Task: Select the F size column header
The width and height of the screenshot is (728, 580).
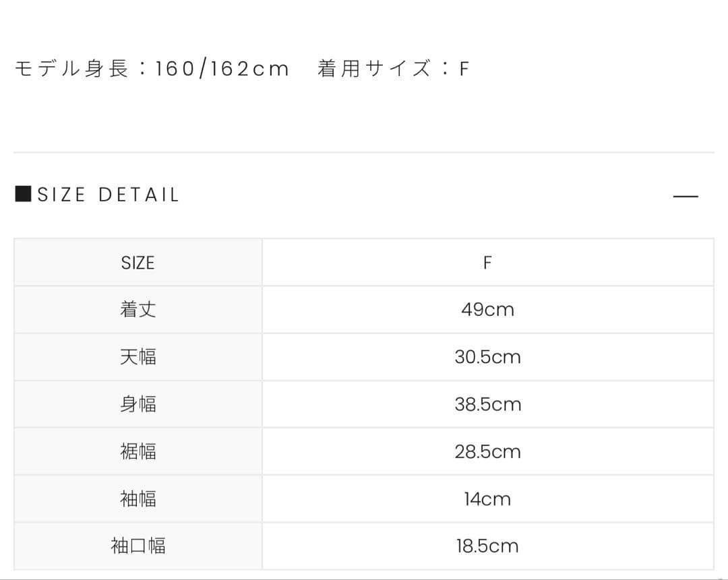Action: 487,263
